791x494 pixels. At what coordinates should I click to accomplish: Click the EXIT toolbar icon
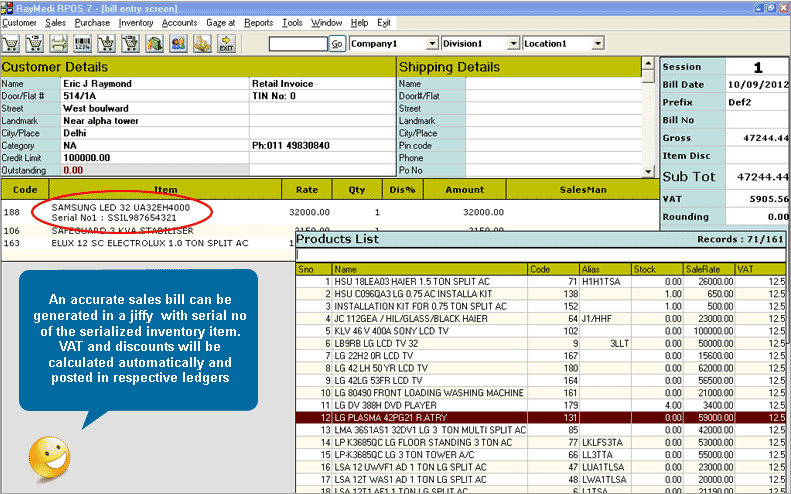(227, 43)
